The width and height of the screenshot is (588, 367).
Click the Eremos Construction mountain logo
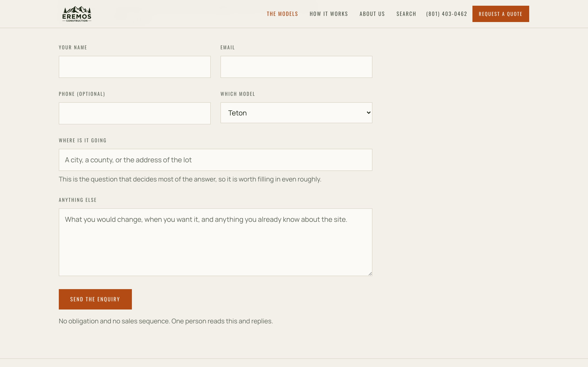[77, 14]
